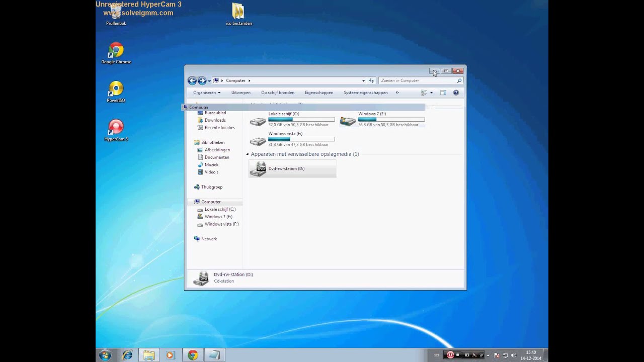Open Help via blue question mark icon
The width and height of the screenshot is (644, 362).
coord(456,93)
